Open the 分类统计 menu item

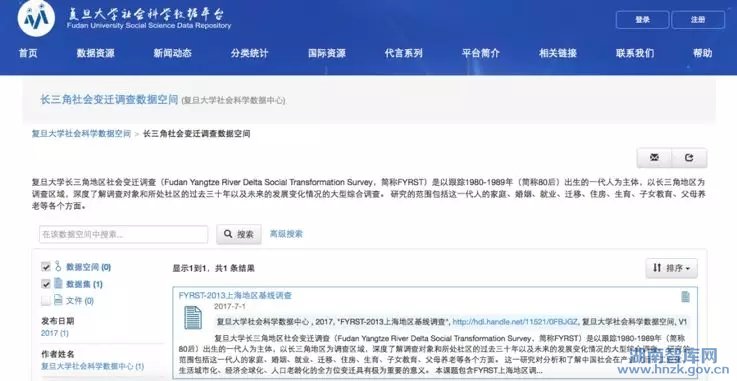(x=250, y=53)
